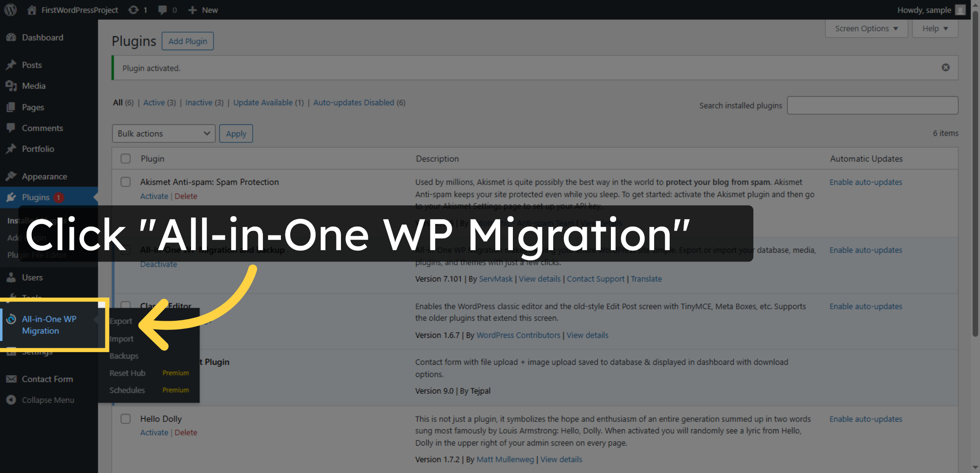980x473 pixels.
Task: Select all plugins via the header checkbox
Action: coord(125,158)
